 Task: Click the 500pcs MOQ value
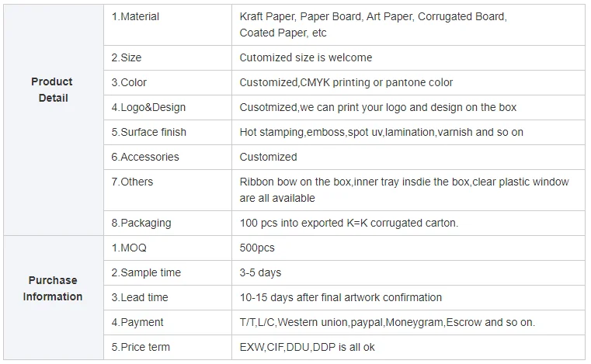[257, 248]
